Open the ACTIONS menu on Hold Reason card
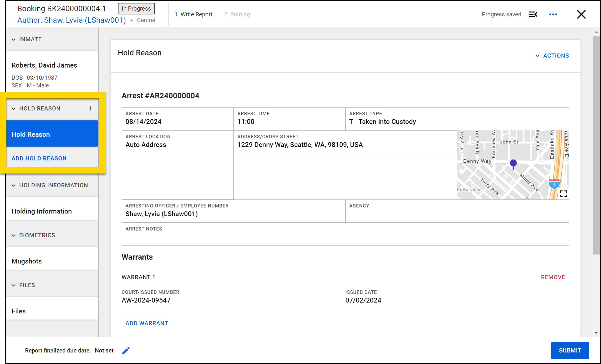 click(x=552, y=55)
